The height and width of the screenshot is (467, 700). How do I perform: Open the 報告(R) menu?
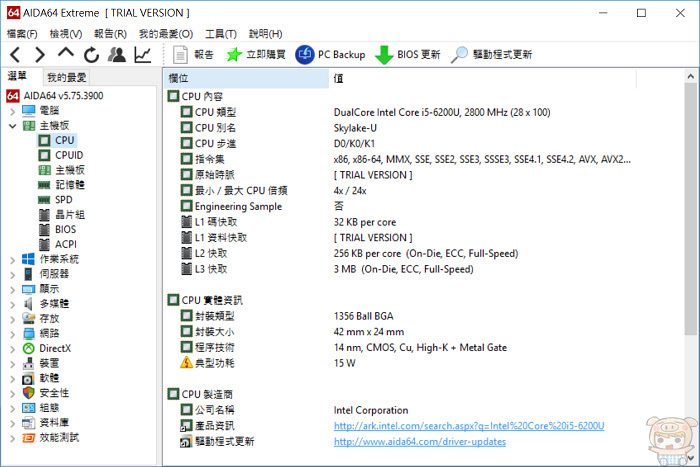click(110, 34)
